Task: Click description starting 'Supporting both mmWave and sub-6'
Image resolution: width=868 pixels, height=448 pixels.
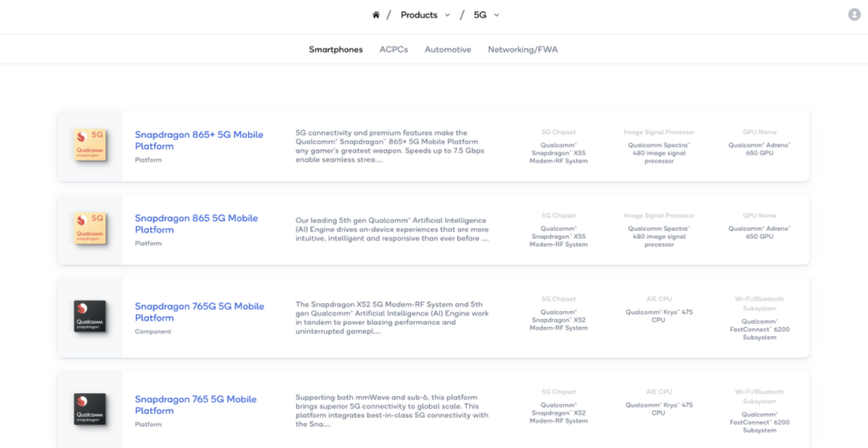Action: click(392, 411)
